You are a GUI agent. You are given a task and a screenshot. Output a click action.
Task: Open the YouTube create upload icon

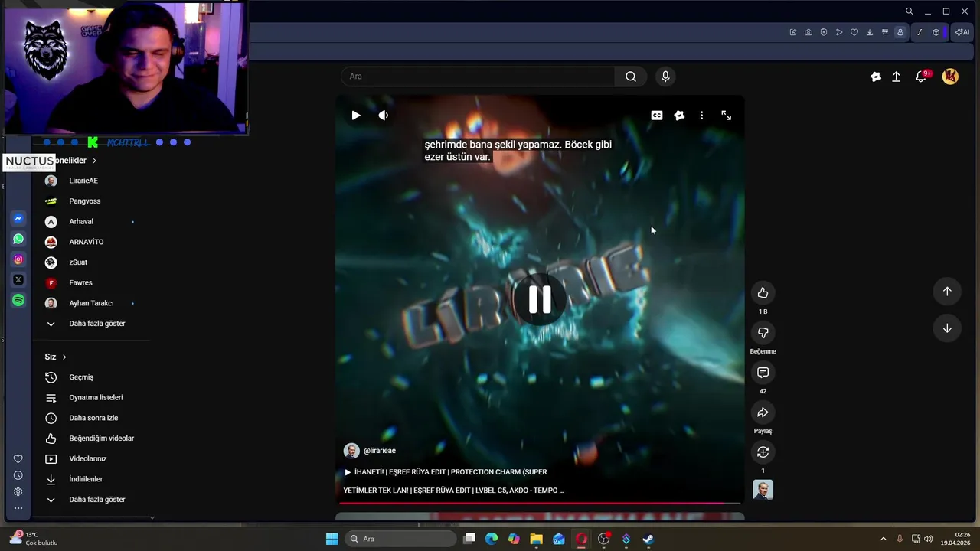pos(897,77)
